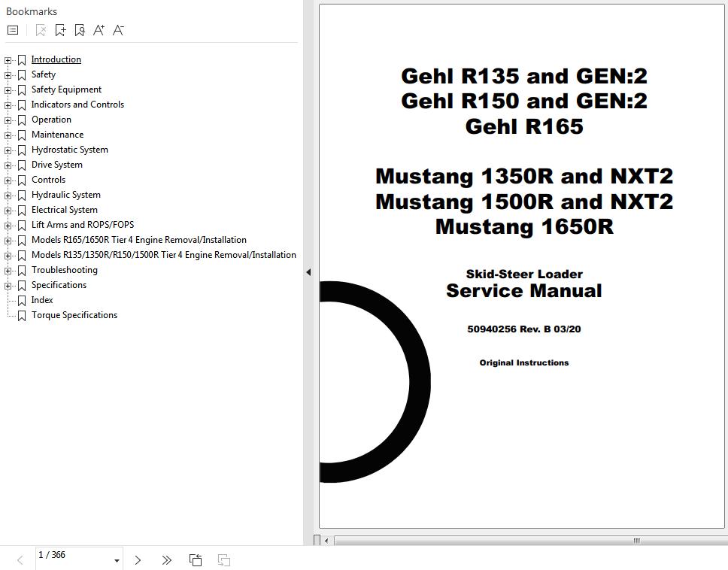Decrease bookmark text size with A- icon
Screen dimensions: 728x570
pyautogui.click(x=118, y=30)
